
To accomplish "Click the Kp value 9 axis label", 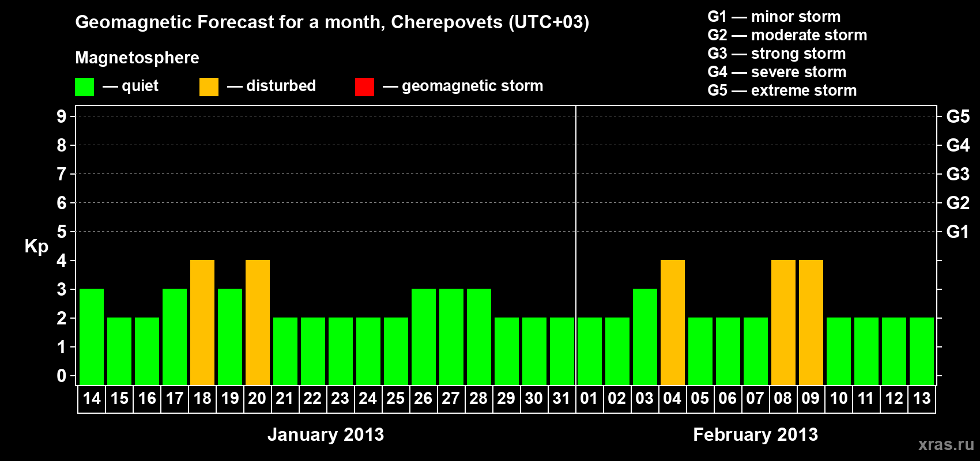I will [62, 116].
